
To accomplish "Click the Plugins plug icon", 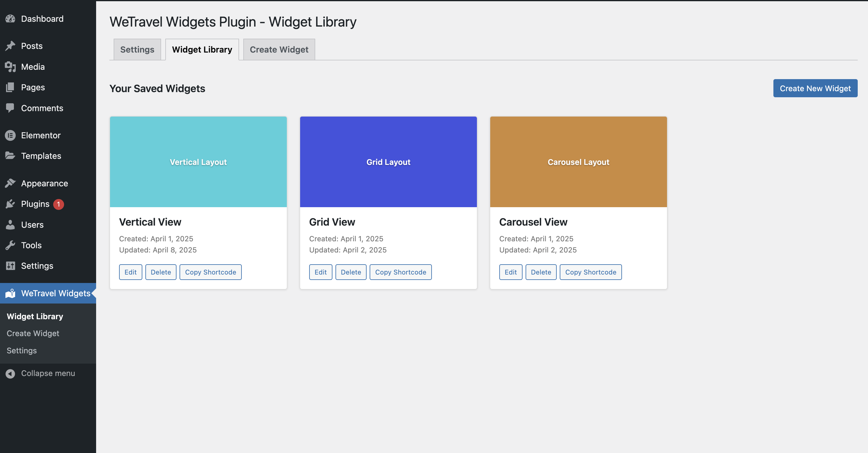I will (10, 204).
